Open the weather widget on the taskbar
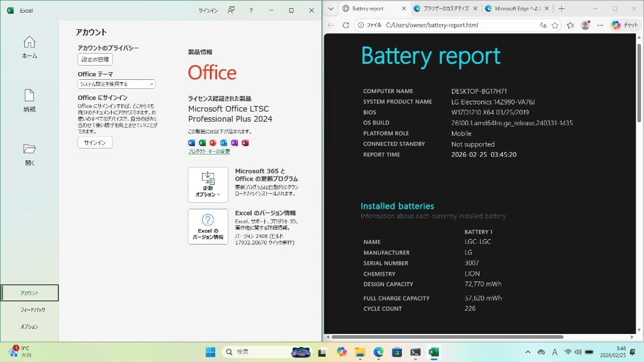This screenshot has height=362, width=644. tap(20, 352)
